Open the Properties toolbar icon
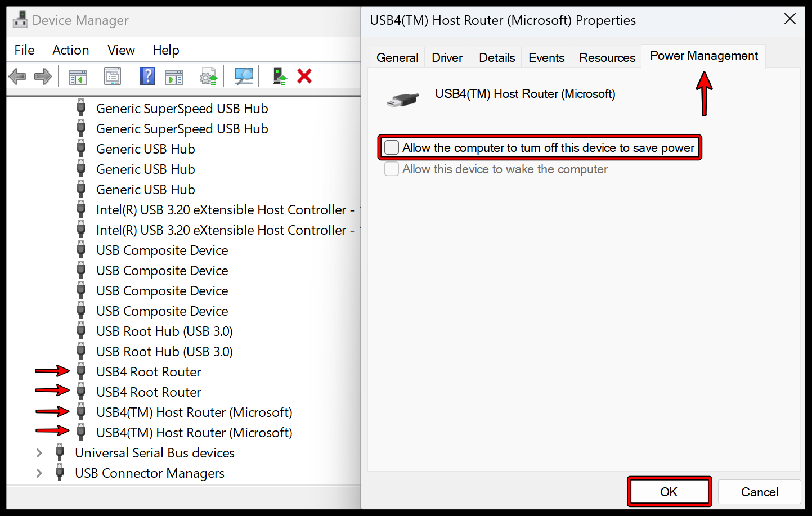 112,76
